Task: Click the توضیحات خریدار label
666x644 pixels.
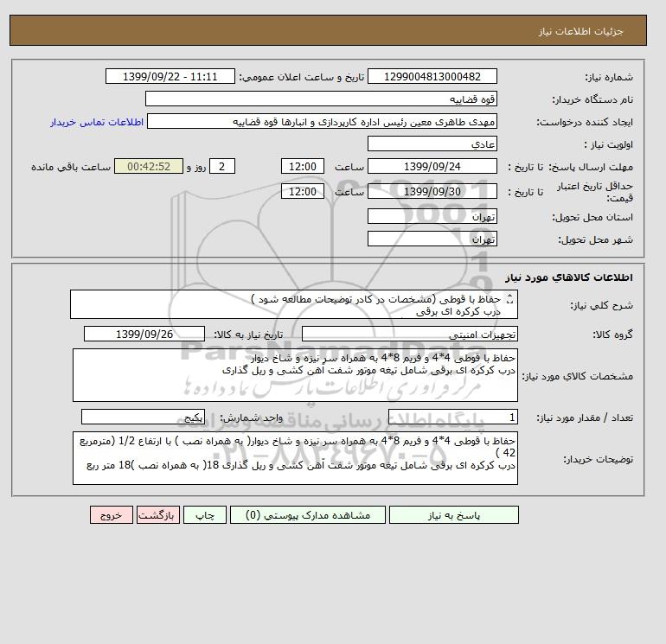Action: coord(598,459)
